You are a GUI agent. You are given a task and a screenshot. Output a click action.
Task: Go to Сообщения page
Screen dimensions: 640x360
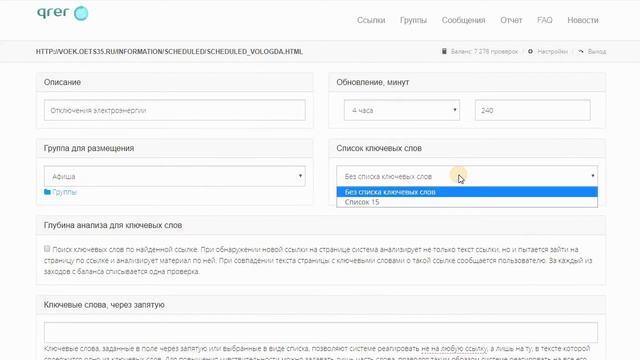tap(463, 20)
